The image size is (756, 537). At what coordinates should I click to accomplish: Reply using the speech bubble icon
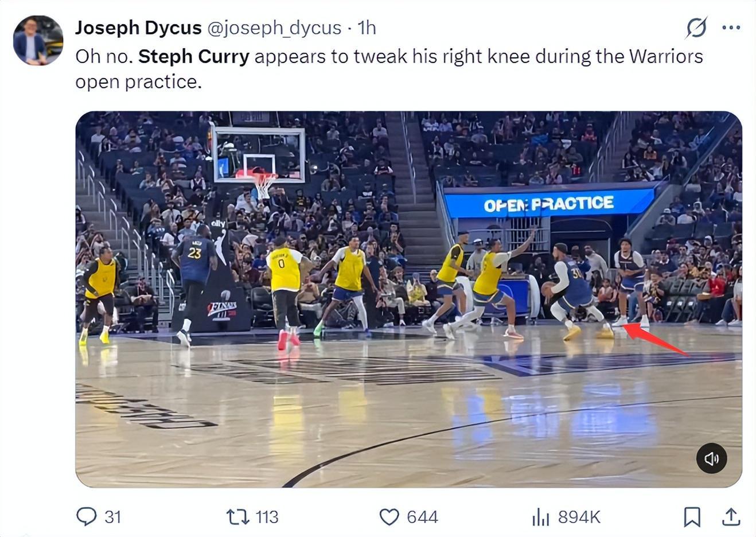(87, 516)
